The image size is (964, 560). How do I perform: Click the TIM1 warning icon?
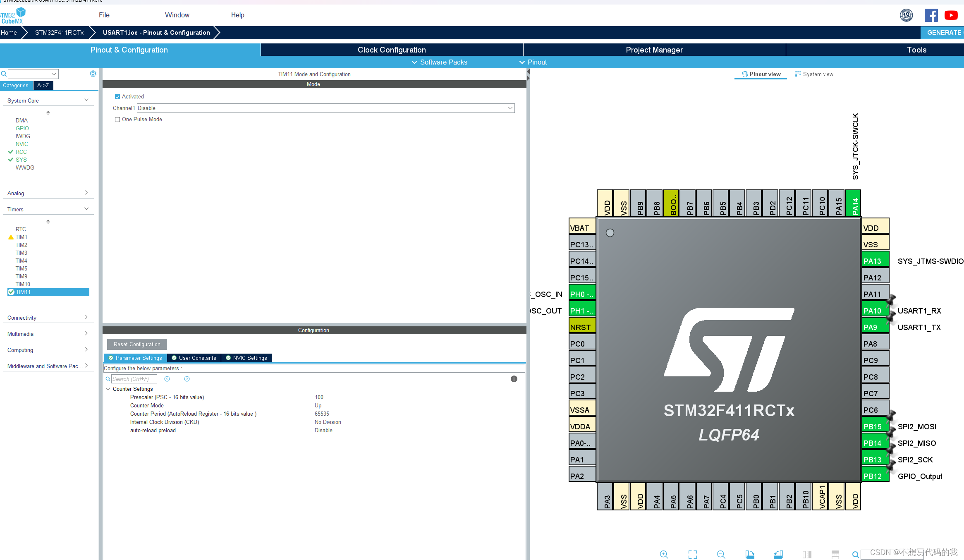click(x=11, y=237)
